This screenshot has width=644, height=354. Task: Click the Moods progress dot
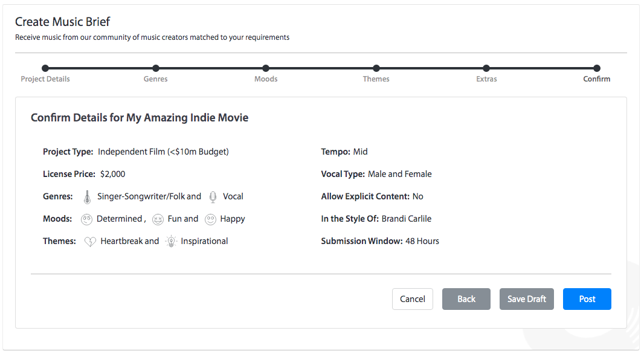(266, 68)
